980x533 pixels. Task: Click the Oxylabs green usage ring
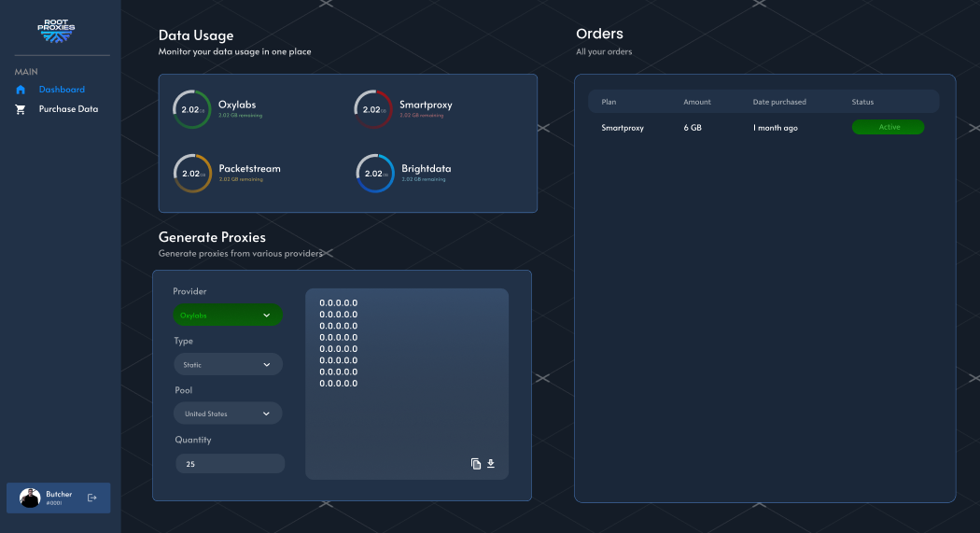click(192, 109)
